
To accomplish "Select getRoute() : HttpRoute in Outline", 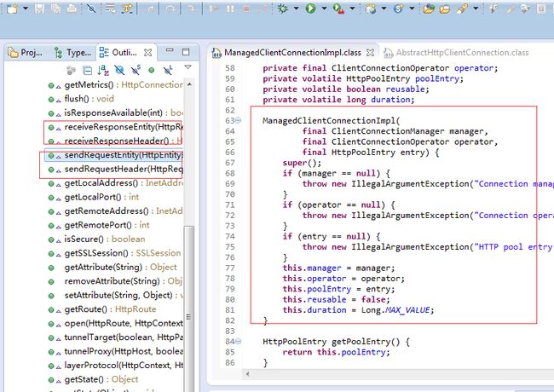I will point(102,309).
